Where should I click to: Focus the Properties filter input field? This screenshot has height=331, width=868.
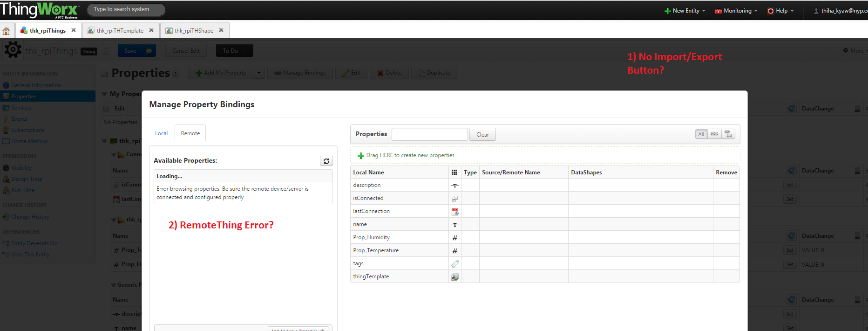pos(429,134)
